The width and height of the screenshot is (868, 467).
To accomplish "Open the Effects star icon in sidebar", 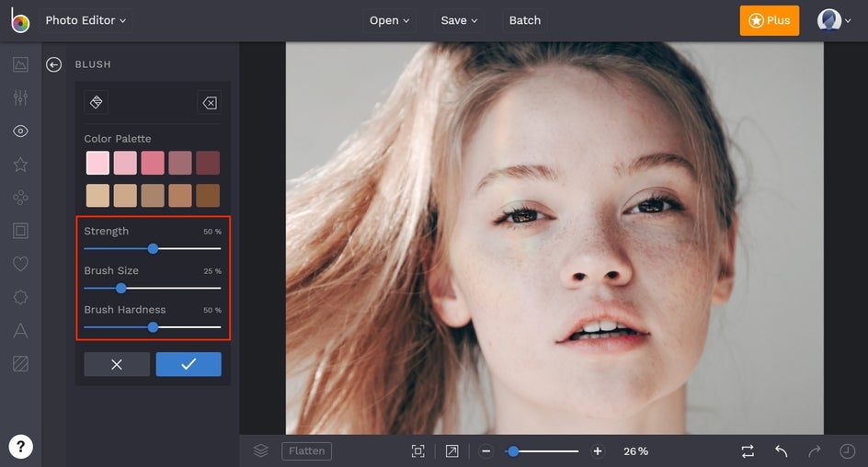I will pyautogui.click(x=20, y=165).
